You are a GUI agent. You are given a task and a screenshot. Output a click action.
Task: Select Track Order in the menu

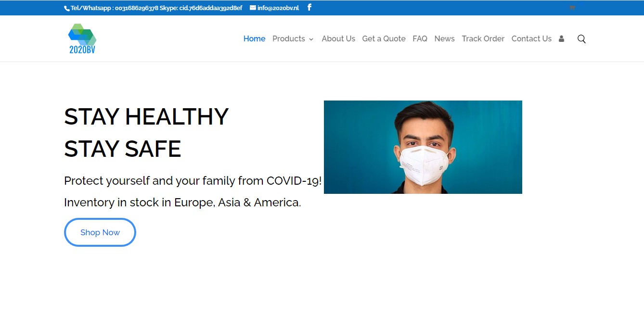[483, 39]
